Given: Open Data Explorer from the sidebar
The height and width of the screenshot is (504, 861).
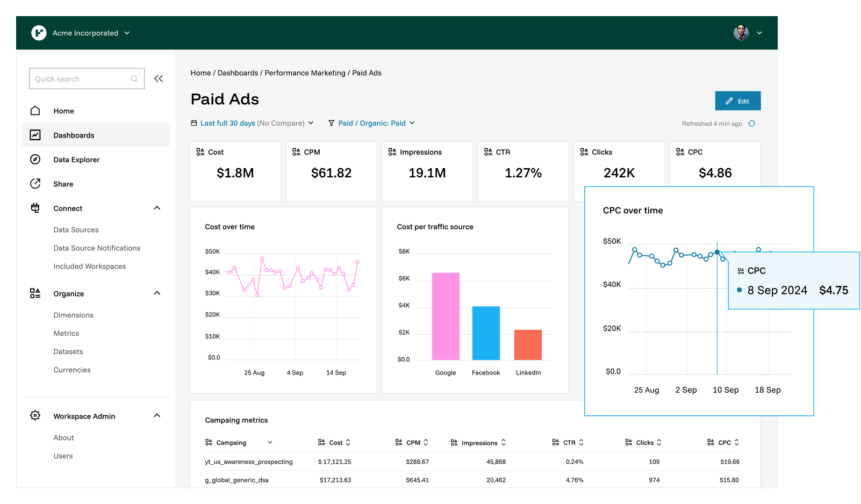Looking at the screenshot, I should pos(76,160).
